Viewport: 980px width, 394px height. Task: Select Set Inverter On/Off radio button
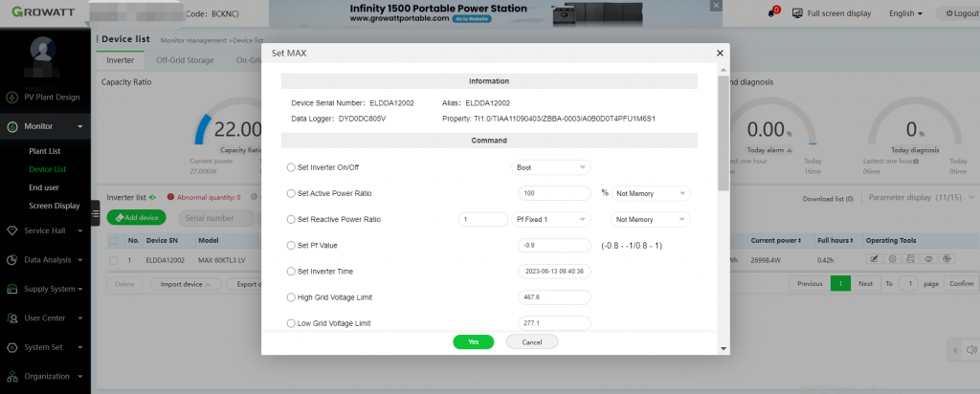(291, 167)
